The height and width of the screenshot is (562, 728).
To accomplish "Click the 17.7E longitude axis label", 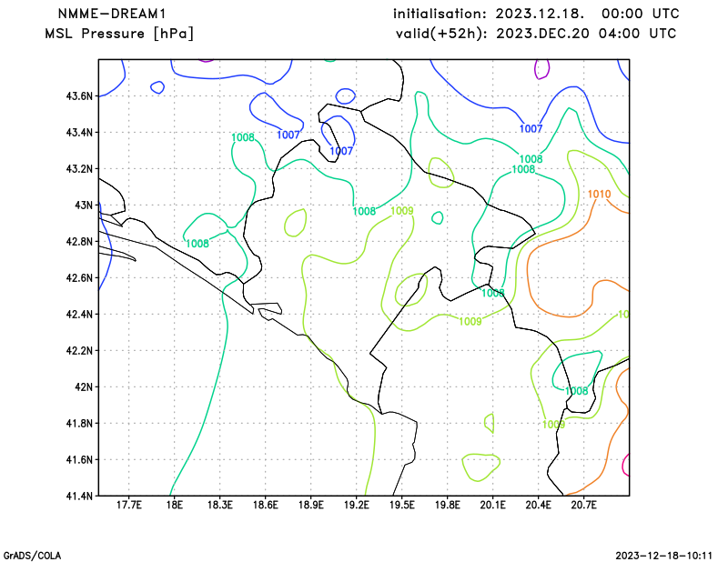I will 128,505.
